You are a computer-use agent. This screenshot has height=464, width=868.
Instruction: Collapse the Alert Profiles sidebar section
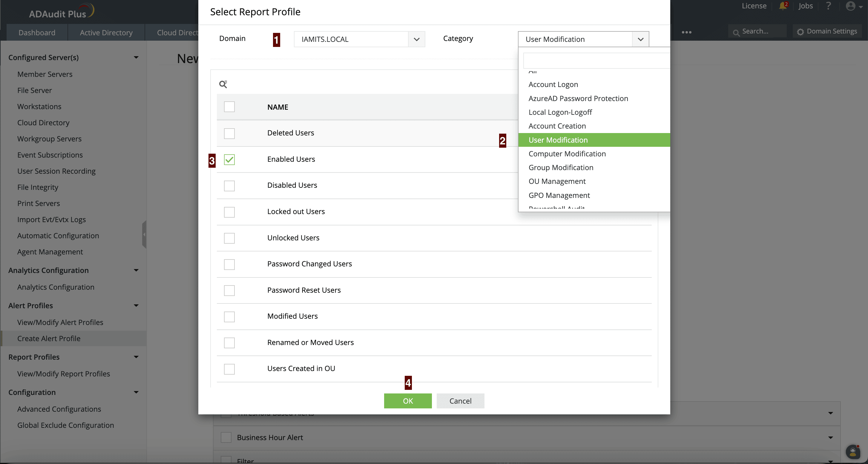click(136, 306)
